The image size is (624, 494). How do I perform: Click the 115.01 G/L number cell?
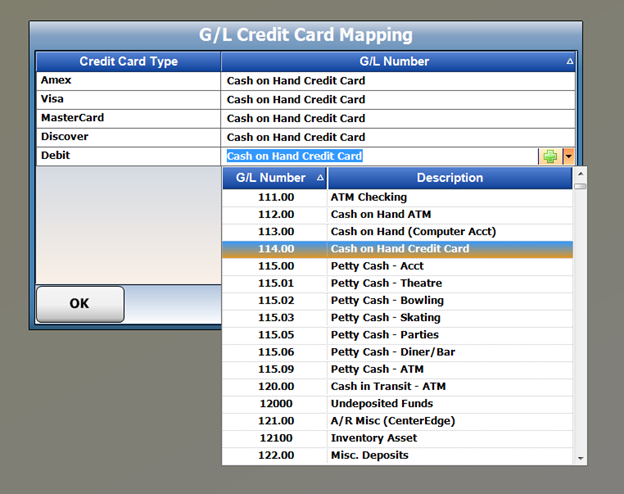(x=275, y=283)
